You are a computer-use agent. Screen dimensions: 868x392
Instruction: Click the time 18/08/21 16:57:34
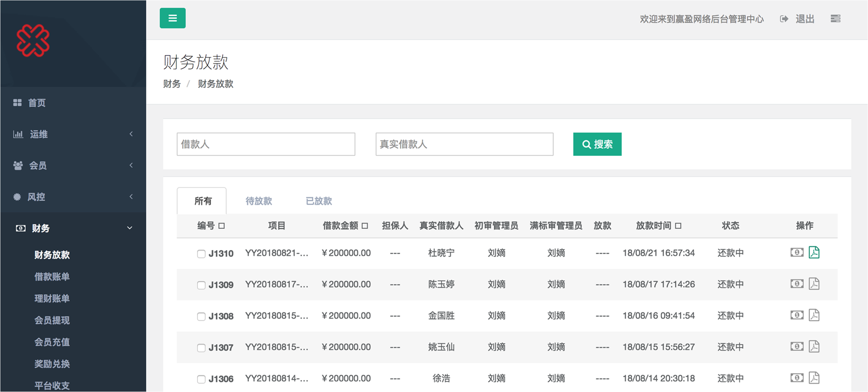click(x=659, y=253)
